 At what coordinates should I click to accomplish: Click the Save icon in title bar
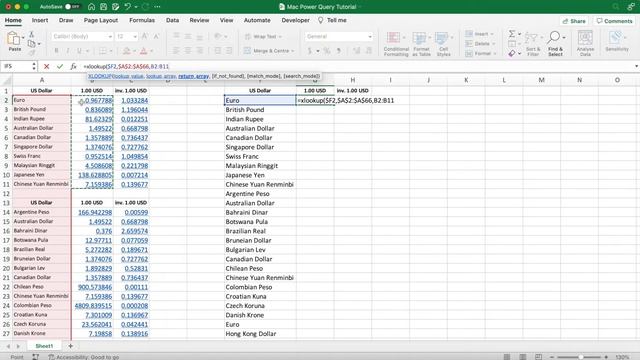coord(104,7)
